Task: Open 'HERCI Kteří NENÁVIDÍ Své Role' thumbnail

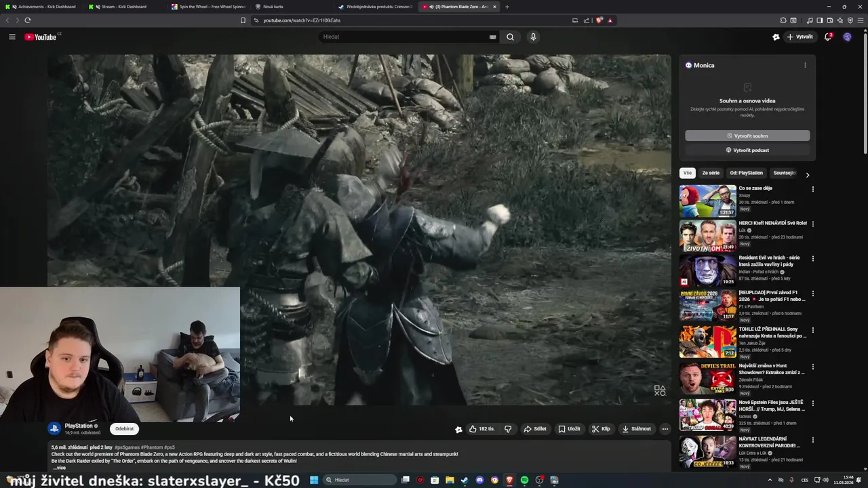Action: coord(708,236)
